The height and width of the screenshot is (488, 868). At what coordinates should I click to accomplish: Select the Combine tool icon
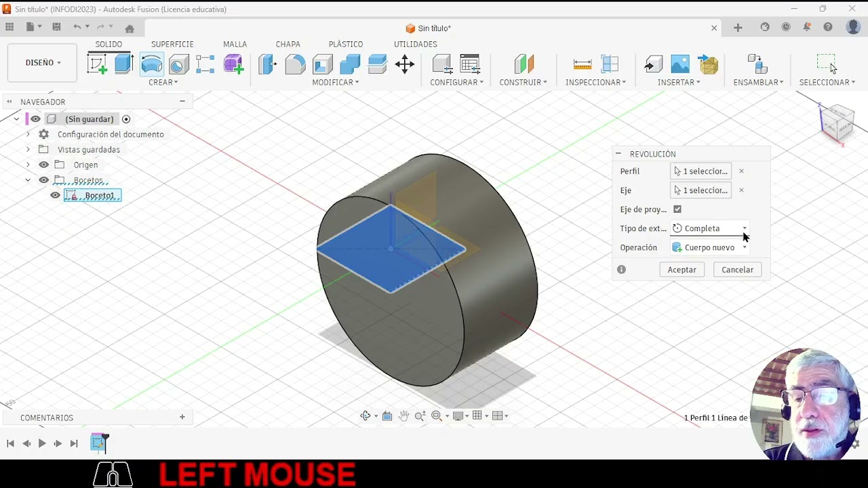pos(350,64)
